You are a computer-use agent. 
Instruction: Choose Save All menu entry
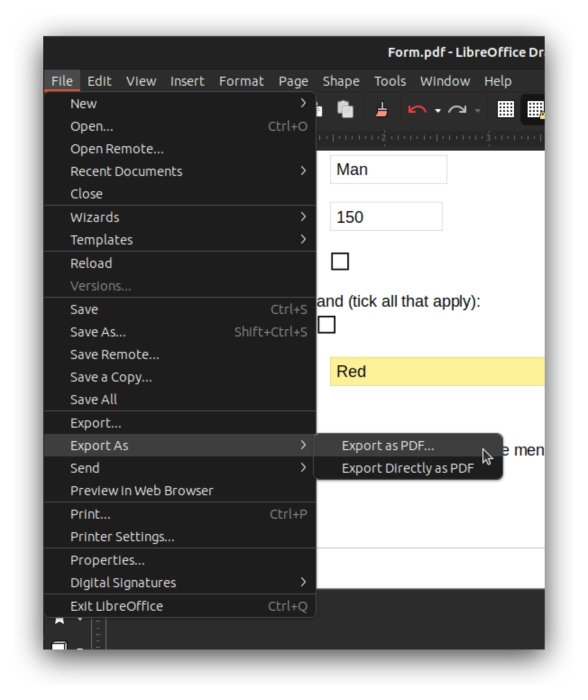(x=180, y=400)
